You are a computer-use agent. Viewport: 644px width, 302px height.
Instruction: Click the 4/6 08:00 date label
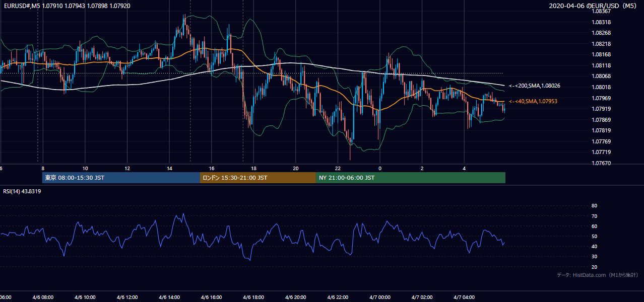(43, 297)
